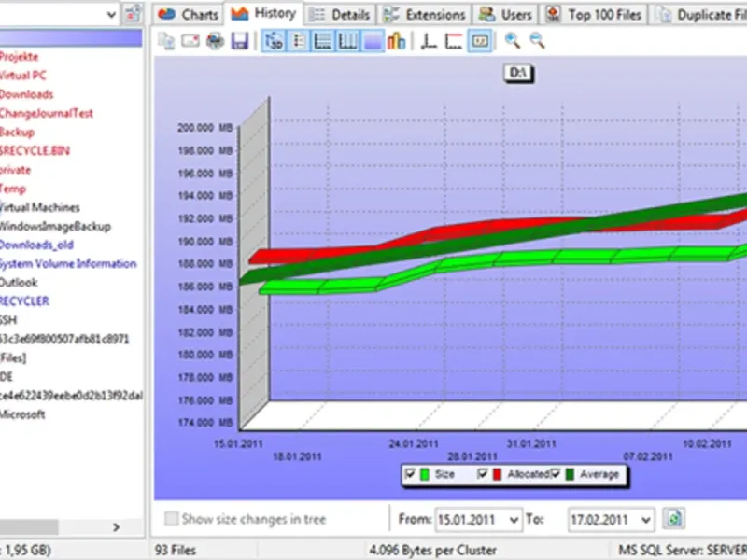Click the tree's horizontal scrollbar thumb
The height and width of the screenshot is (560, 747).
point(29,527)
